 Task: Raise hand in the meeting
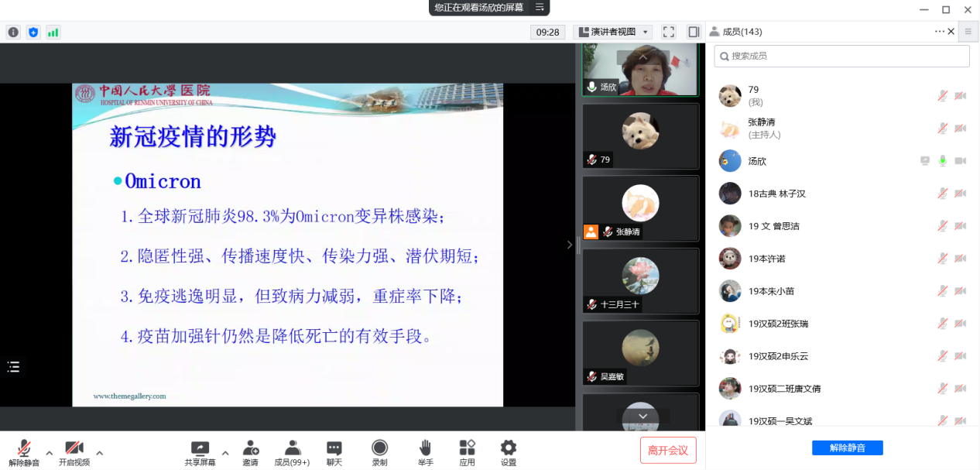click(x=425, y=452)
